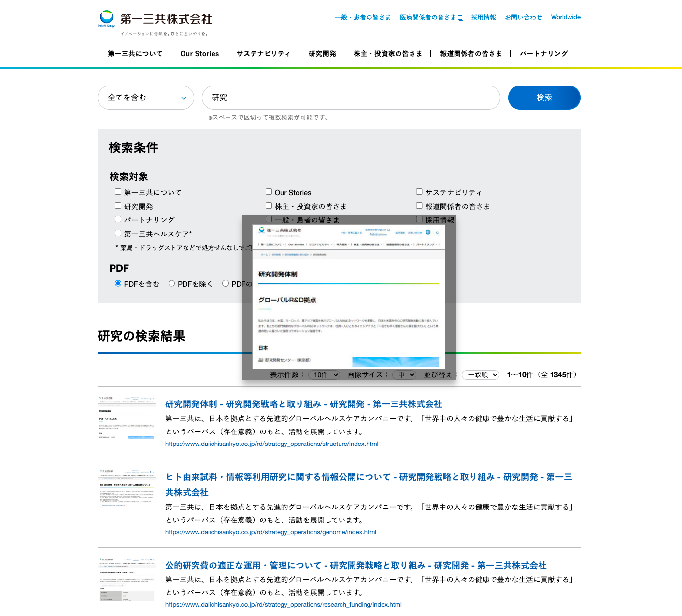
Task: Click thumbnail of 公的研究費 result
Action: coord(127,579)
